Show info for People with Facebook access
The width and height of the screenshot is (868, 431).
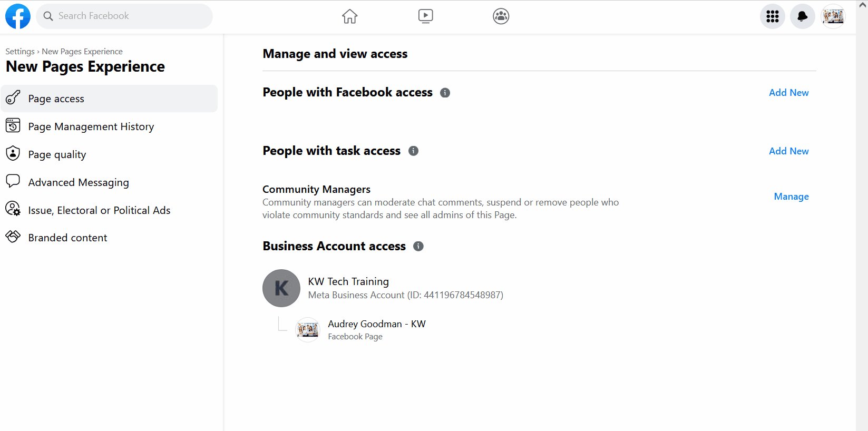(445, 93)
